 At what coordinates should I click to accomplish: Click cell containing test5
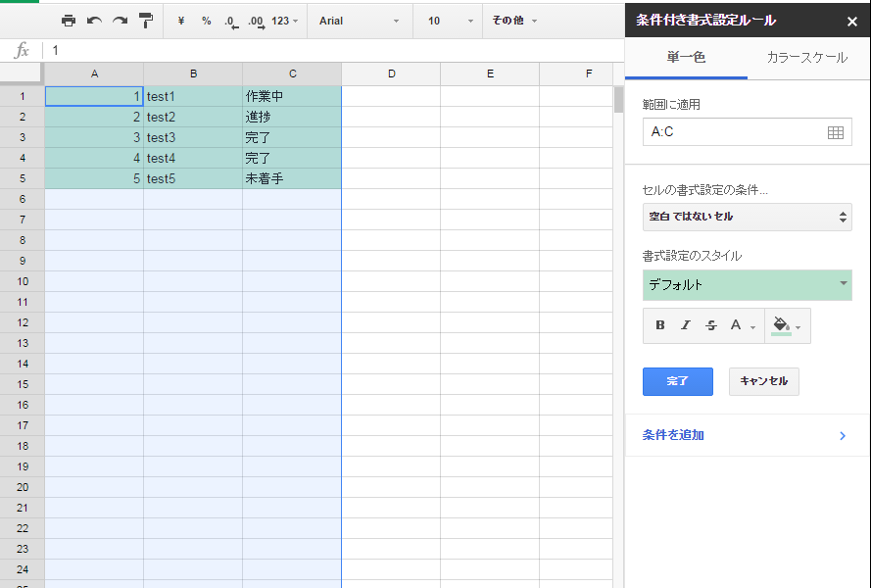pos(193,178)
